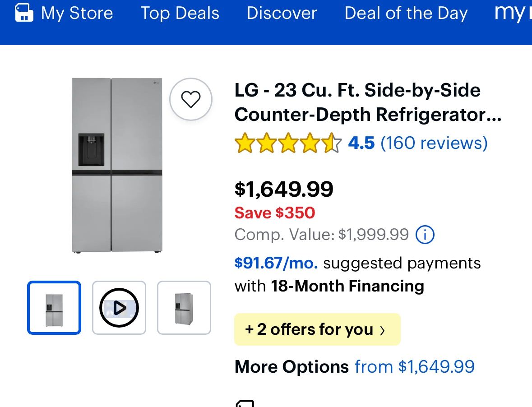532x407 pixels.
Task: Click the My Store icon
Action: pyautogui.click(x=24, y=13)
